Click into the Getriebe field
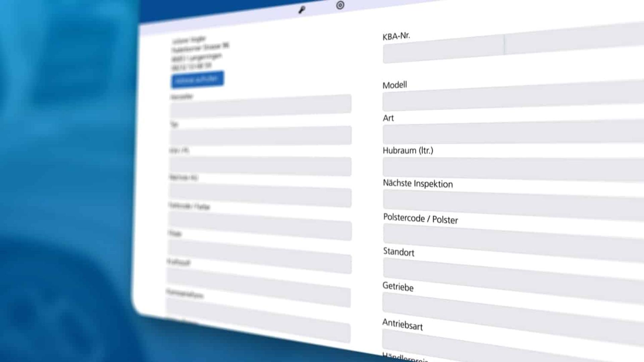Image resolution: width=644 pixels, height=362 pixels. point(513,319)
